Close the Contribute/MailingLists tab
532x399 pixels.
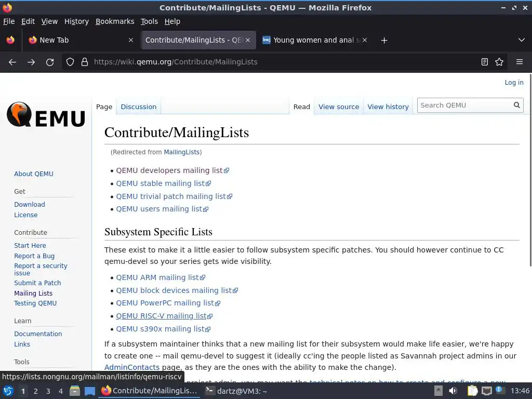point(248,40)
